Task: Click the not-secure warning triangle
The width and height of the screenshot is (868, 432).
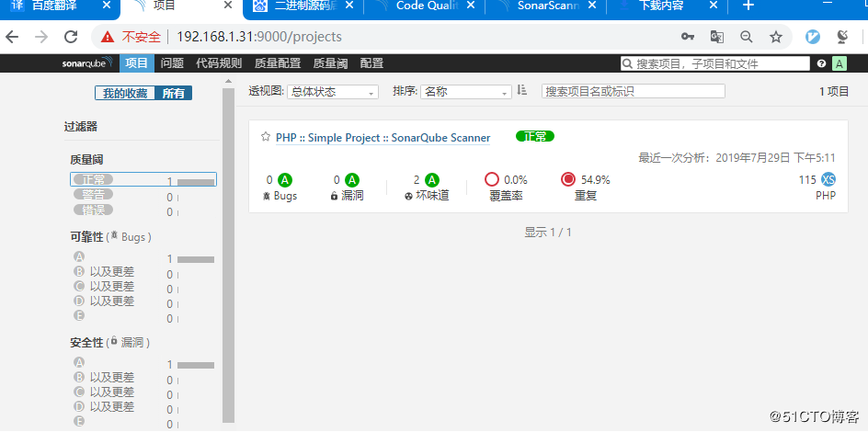Action: [x=108, y=37]
